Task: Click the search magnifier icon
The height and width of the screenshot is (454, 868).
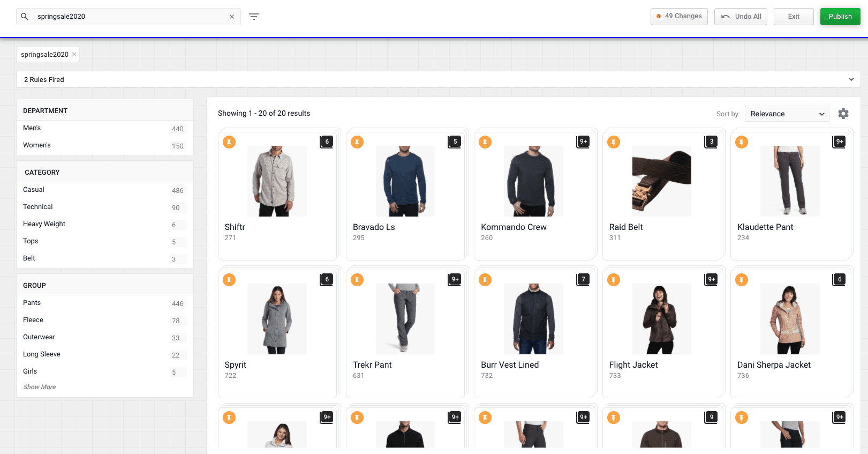Action: click(25, 17)
